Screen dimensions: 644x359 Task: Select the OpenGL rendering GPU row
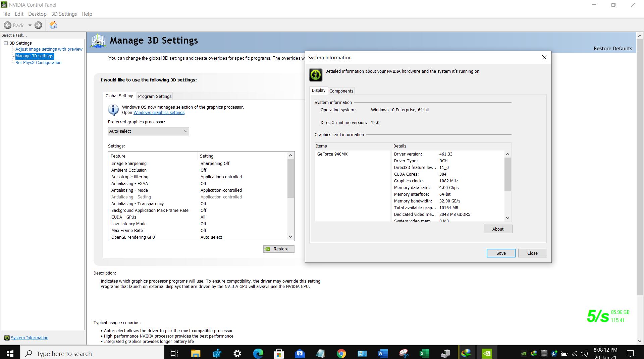tap(198, 237)
